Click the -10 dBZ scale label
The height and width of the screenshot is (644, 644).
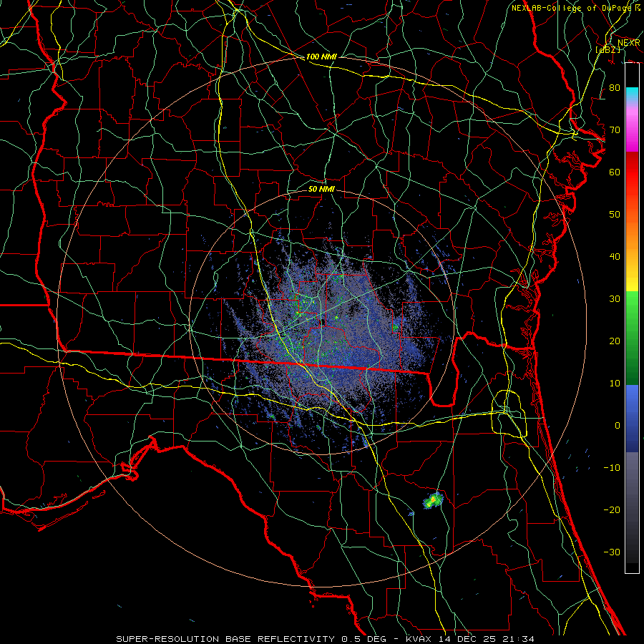[612, 468]
